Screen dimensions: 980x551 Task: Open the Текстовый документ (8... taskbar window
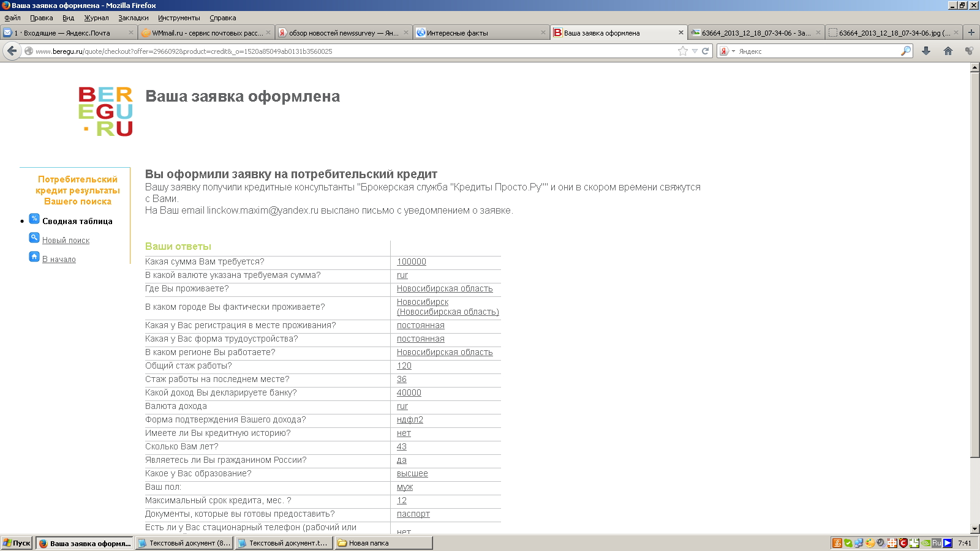[184, 543]
